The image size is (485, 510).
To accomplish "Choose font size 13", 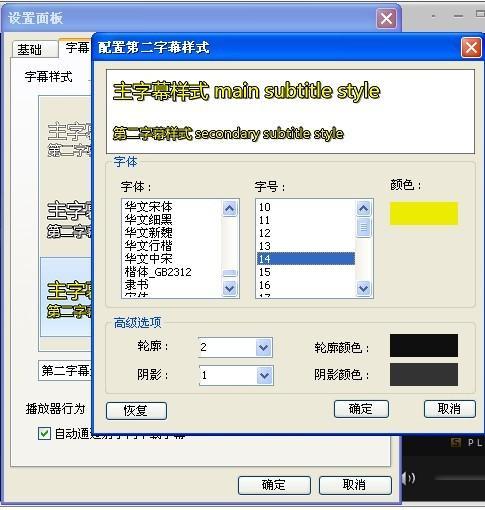I will click(265, 246).
